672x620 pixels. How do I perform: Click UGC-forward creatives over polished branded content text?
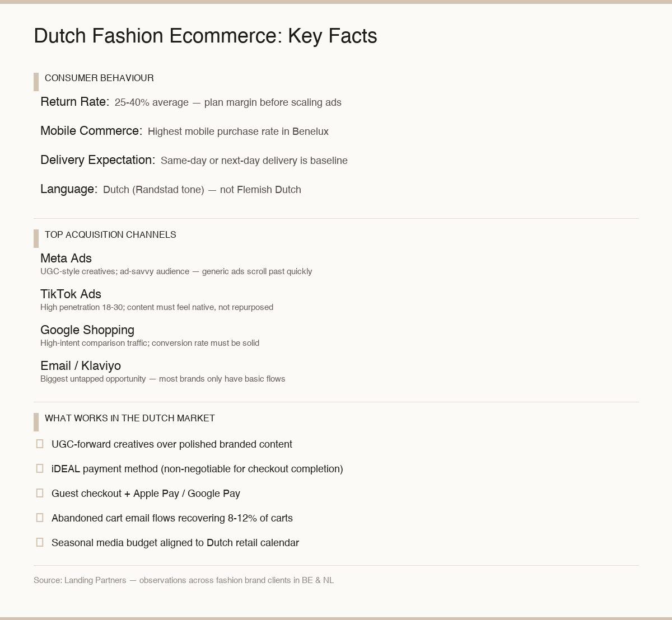pos(172,444)
